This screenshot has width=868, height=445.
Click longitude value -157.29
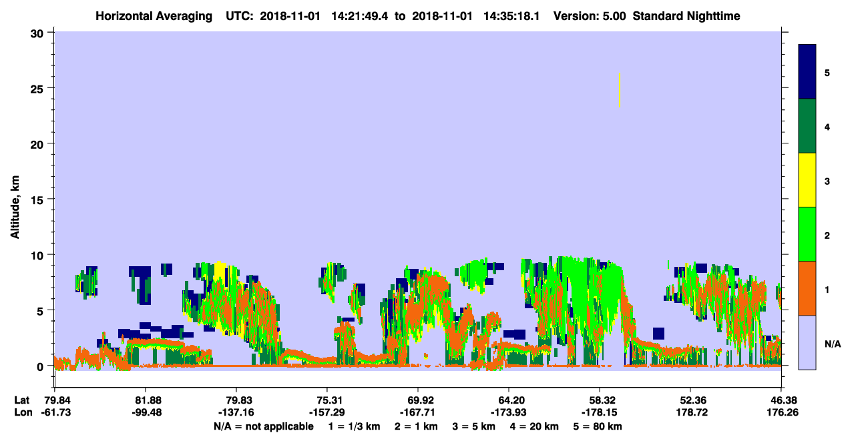[x=327, y=412]
